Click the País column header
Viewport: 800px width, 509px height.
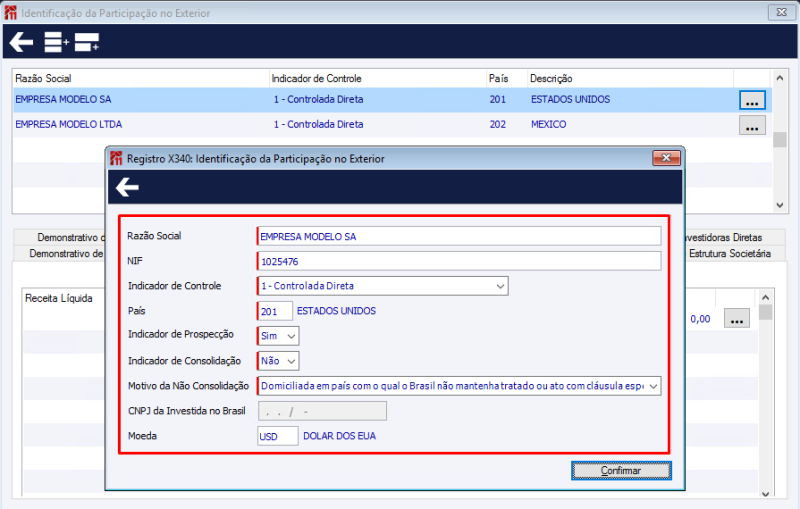507,79
